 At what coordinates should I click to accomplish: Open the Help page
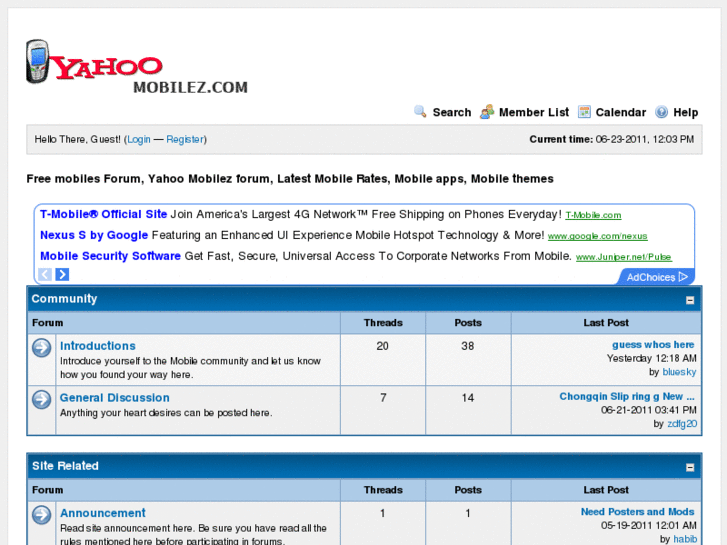[x=686, y=112]
